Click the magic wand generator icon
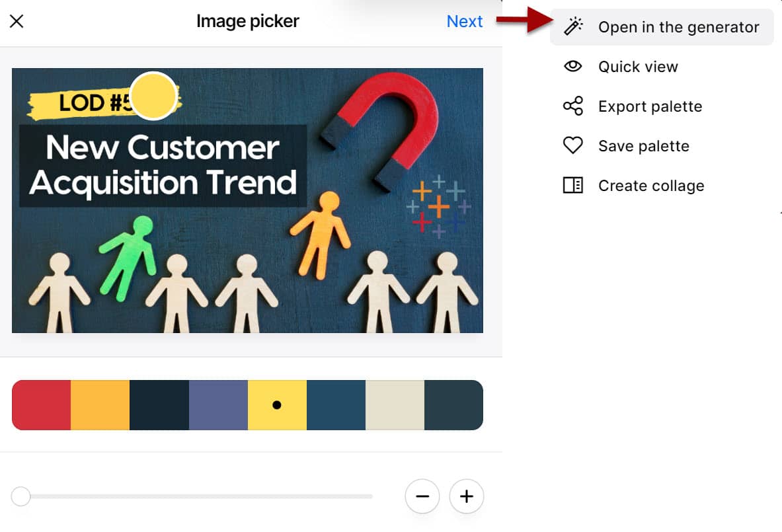This screenshot has width=782, height=532. [x=573, y=26]
